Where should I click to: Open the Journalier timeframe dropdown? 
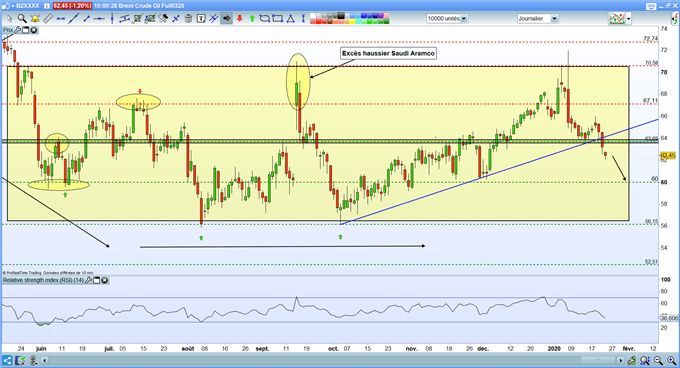(554, 19)
